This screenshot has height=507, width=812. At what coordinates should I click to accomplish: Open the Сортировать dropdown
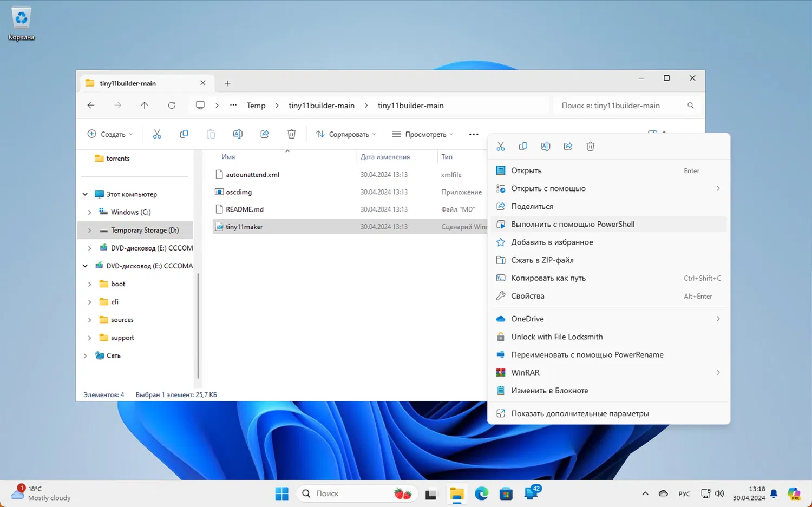[345, 134]
